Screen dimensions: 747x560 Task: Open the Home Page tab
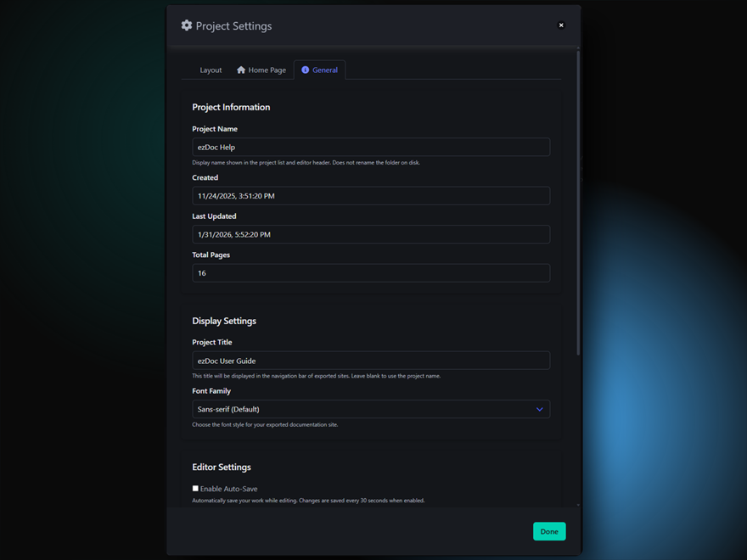[x=267, y=70]
